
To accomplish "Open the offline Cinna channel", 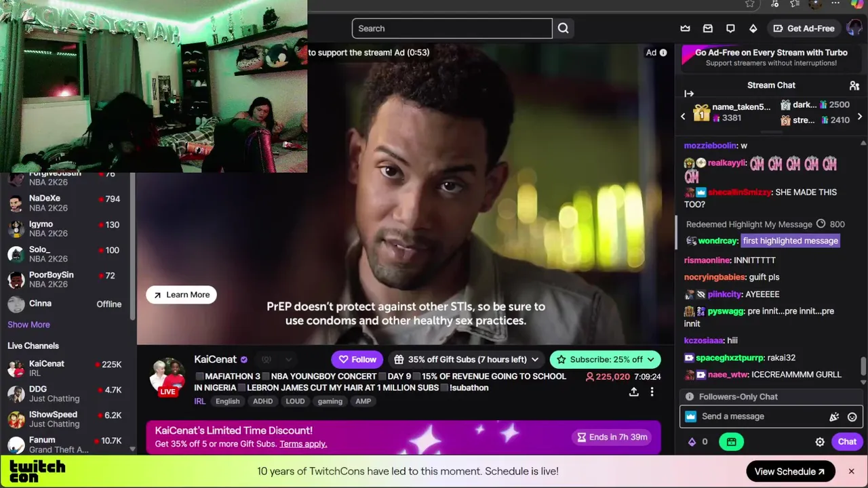I will (x=66, y=304).
